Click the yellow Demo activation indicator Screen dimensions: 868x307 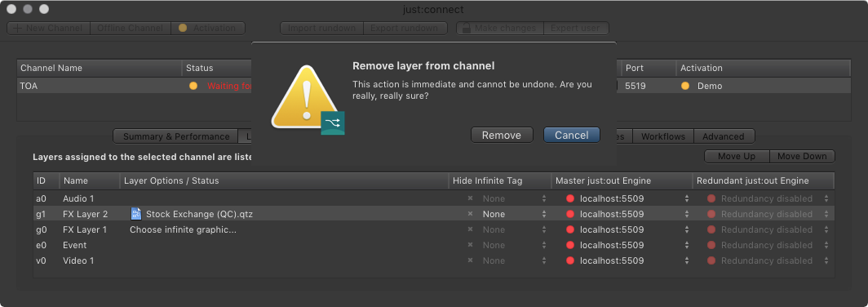coord(685,86)
